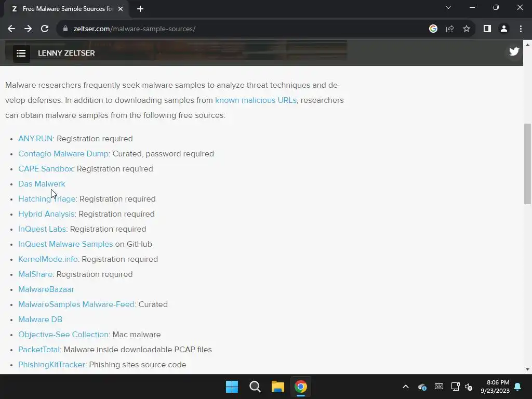Click the scrollbar up arrow

pos(527,45)
